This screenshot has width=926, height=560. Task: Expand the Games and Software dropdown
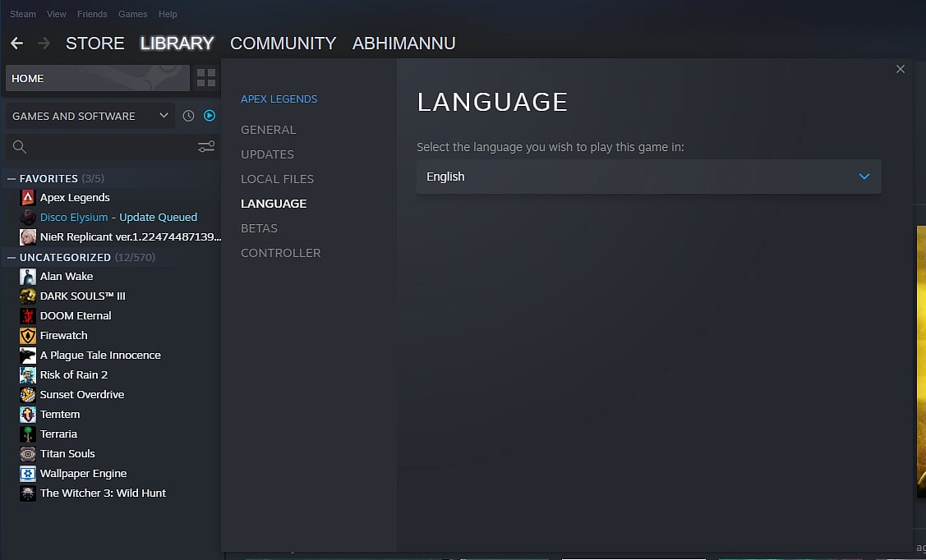point(90,116)
